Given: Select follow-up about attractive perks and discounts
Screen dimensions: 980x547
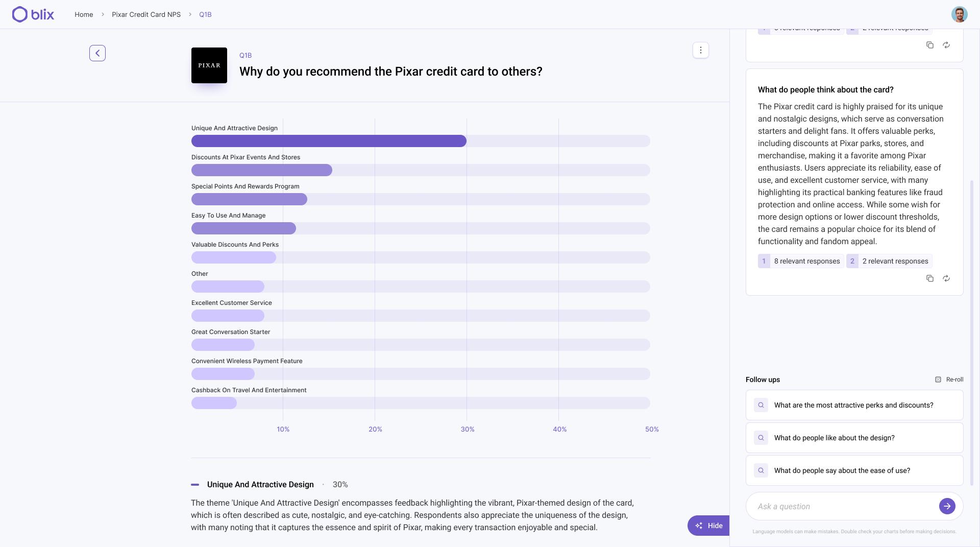Looking at the screenshot, I should tap(854, 405).
